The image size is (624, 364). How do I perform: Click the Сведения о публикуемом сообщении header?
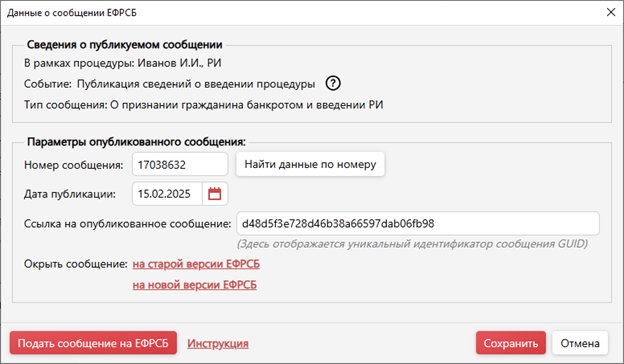125,45
